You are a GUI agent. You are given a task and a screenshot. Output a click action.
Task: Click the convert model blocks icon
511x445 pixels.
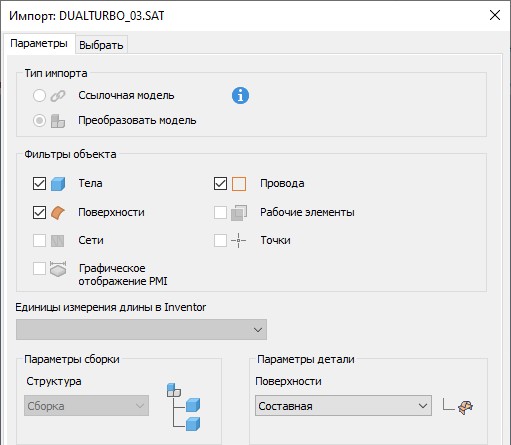58,121
